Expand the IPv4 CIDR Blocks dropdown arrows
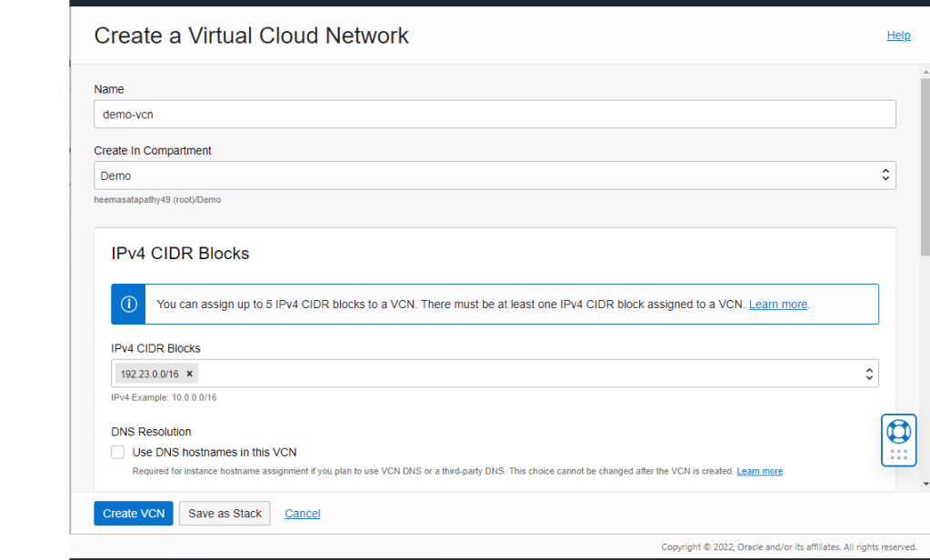The width and height of the screenshot is (930, 560). pyautogui.click(x=869, y=374)
